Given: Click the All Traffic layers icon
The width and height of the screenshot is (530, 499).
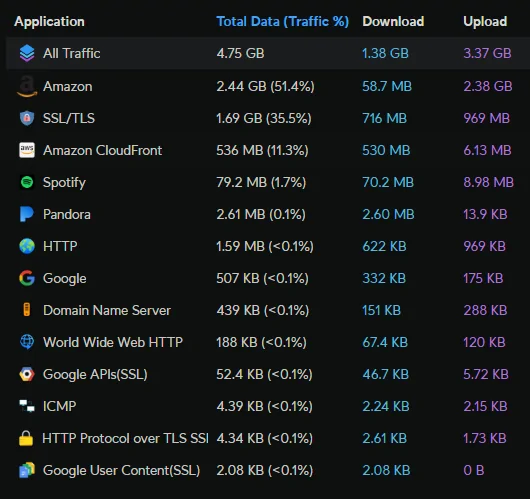Looking at the screenshot, I should [x=27, y=53].
